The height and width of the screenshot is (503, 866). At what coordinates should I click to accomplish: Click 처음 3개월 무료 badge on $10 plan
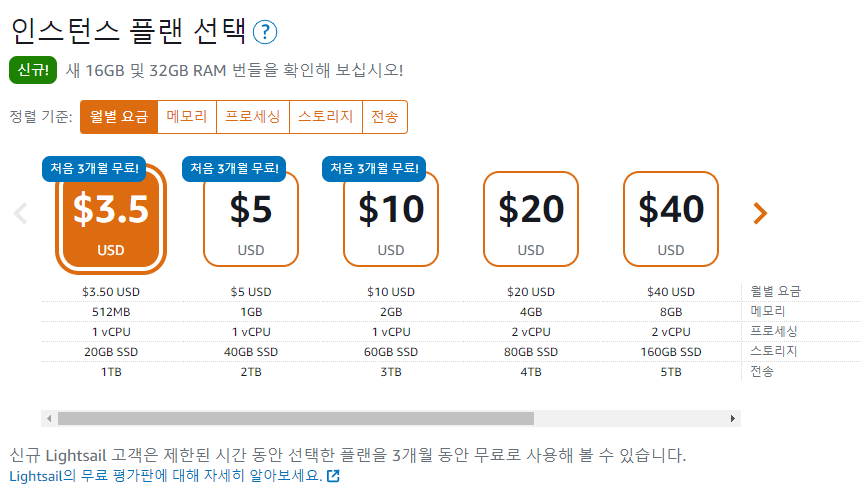click(x=374, y=168)
